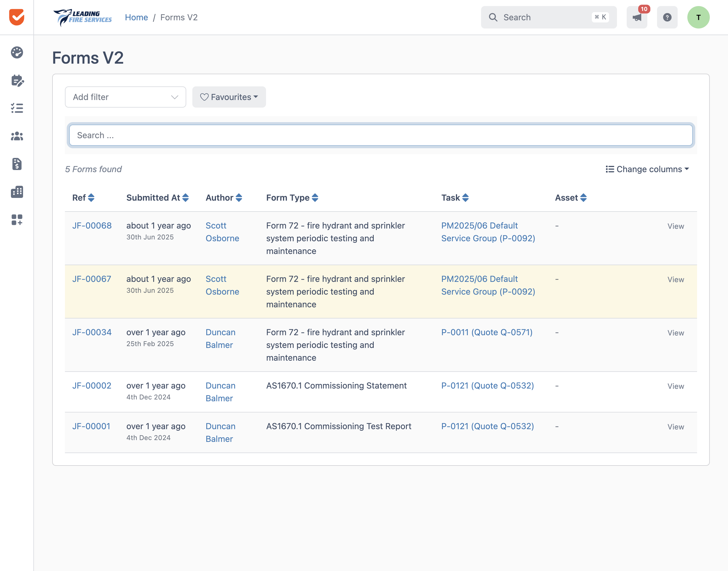Image resolution: width=728 pixels, height=571 pixels.
Task: Open the dashboard palette icon in sidebar
Action: 17,52
